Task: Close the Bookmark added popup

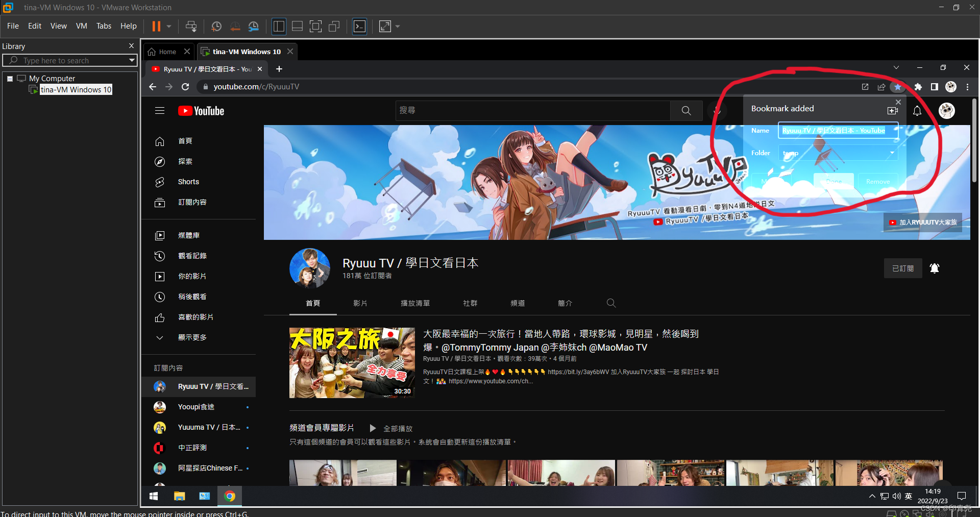Action: pos(898,102)
